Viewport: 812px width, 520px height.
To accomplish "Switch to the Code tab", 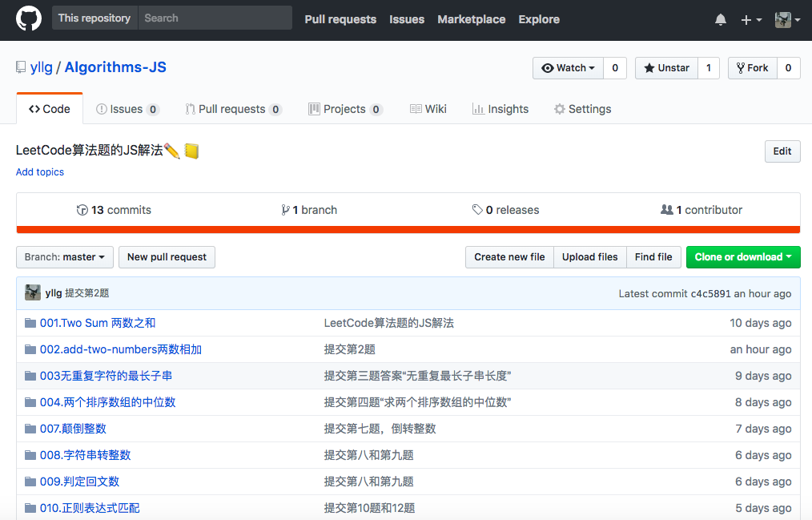I will tap(50, 109).
